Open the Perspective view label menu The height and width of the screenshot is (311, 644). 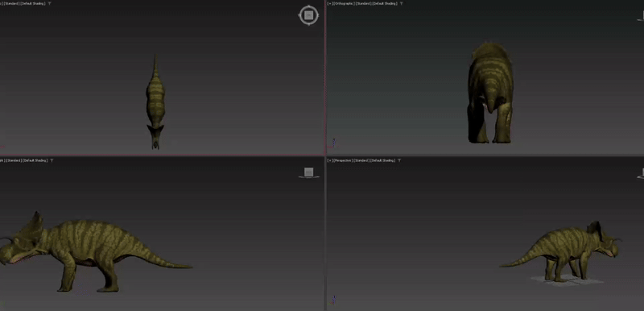click(344, 160)
